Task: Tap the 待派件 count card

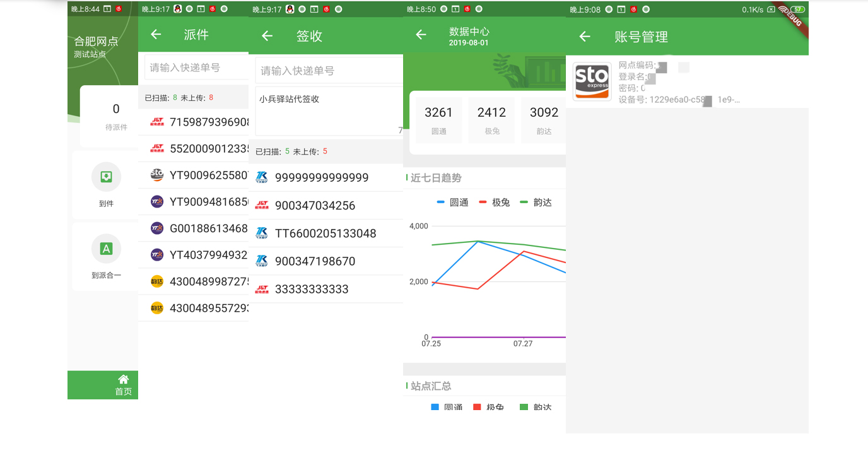Action: pyautogui.click(x=112, y=117)
